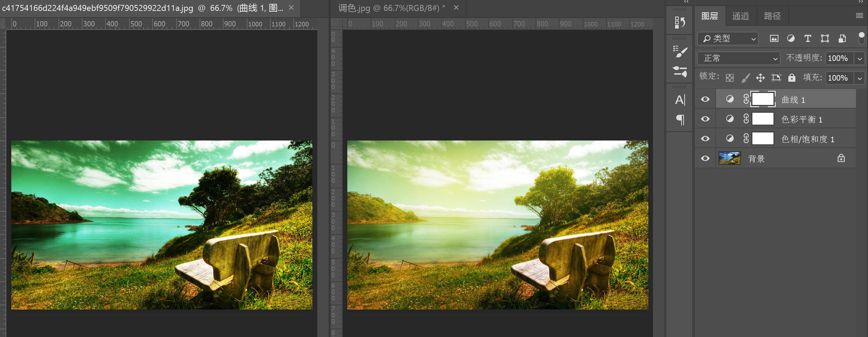Filter layers by pixel layer icon

(774, 39)
